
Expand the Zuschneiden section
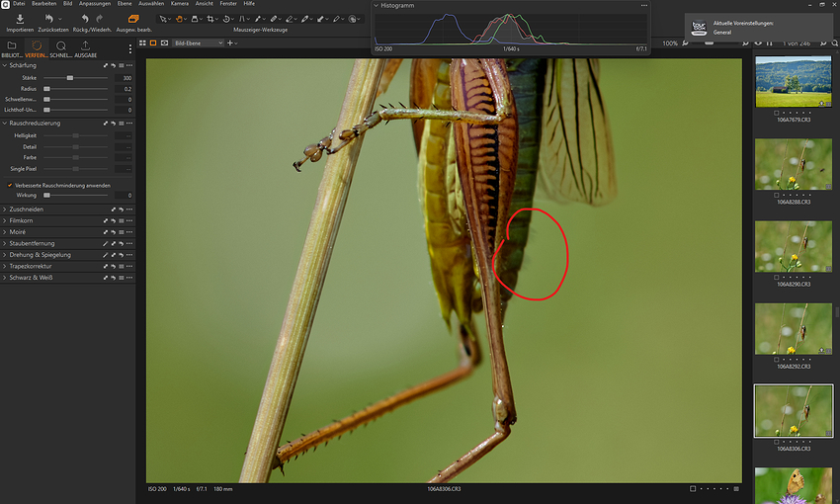(x=5, y=210)
